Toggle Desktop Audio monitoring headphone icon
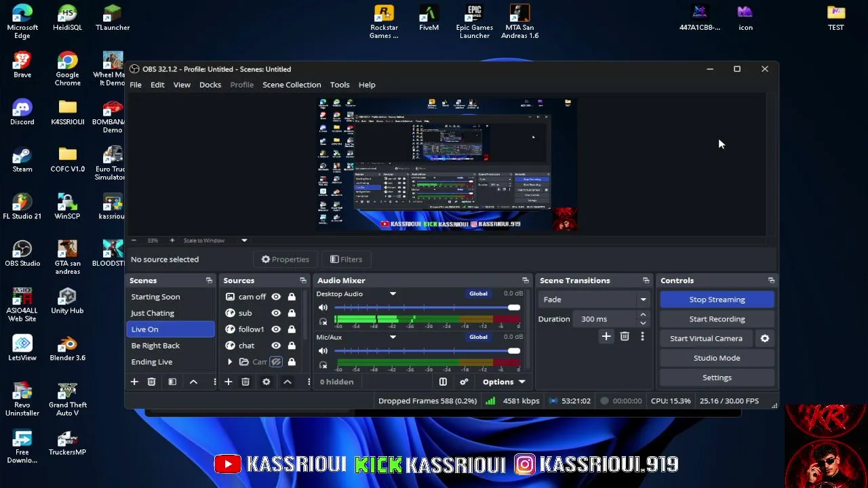 (x=323, y=322)
